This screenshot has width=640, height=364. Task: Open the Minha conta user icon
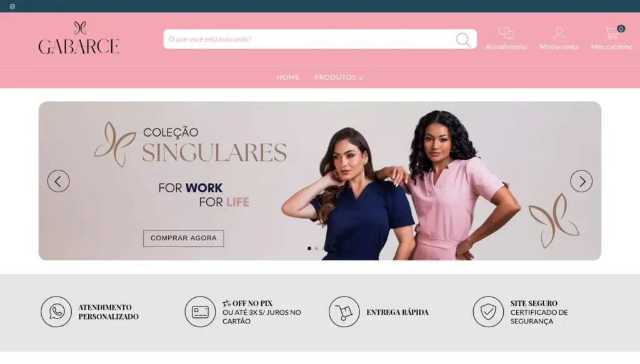[x=559, y=33]
